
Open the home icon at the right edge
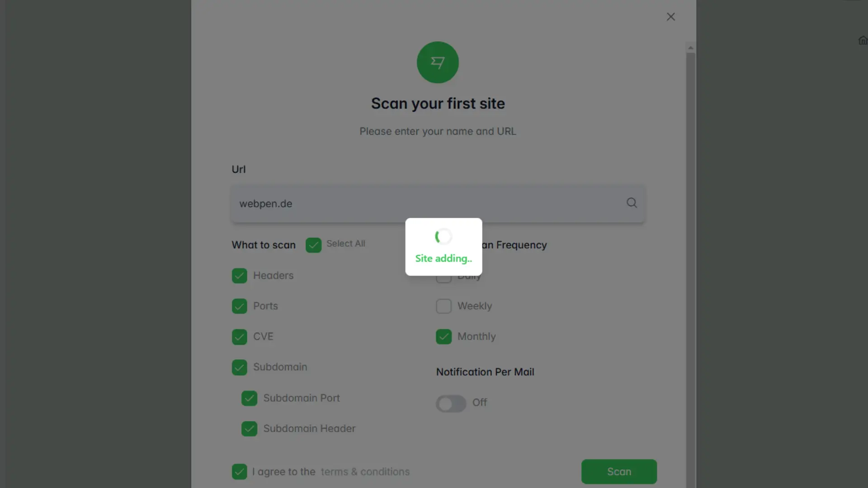click(x=863, y=41)
